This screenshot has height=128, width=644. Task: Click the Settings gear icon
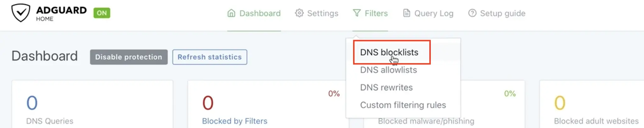(299, 13)
